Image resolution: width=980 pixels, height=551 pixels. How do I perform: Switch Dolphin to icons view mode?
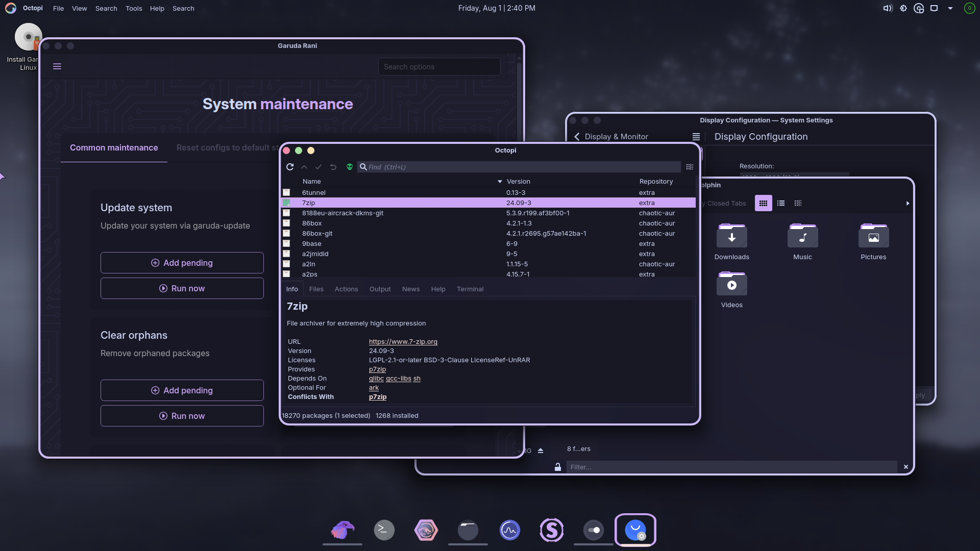pos(763,203)
